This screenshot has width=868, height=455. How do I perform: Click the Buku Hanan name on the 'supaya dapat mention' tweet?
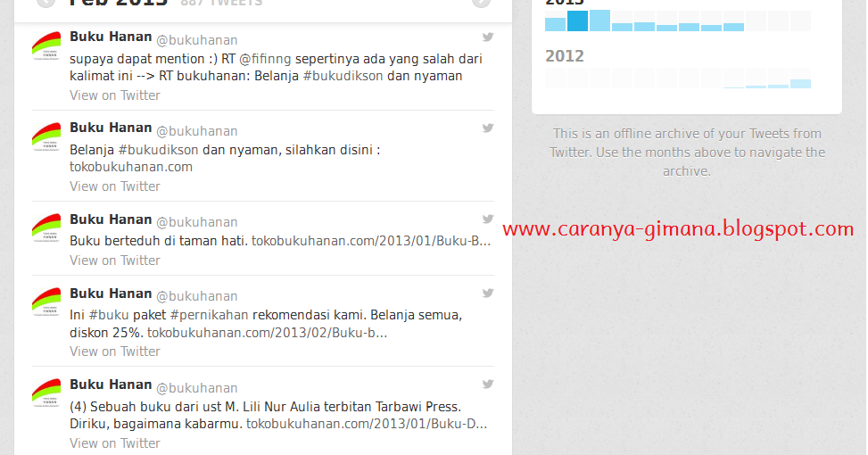pyautogui.click(x=111, y=37)
